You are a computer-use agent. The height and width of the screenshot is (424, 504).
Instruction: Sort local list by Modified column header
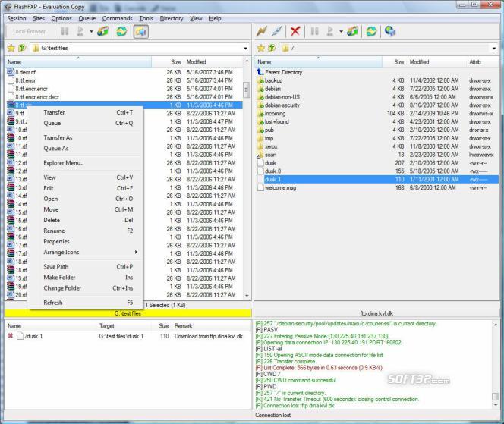[x=214, y=62]
